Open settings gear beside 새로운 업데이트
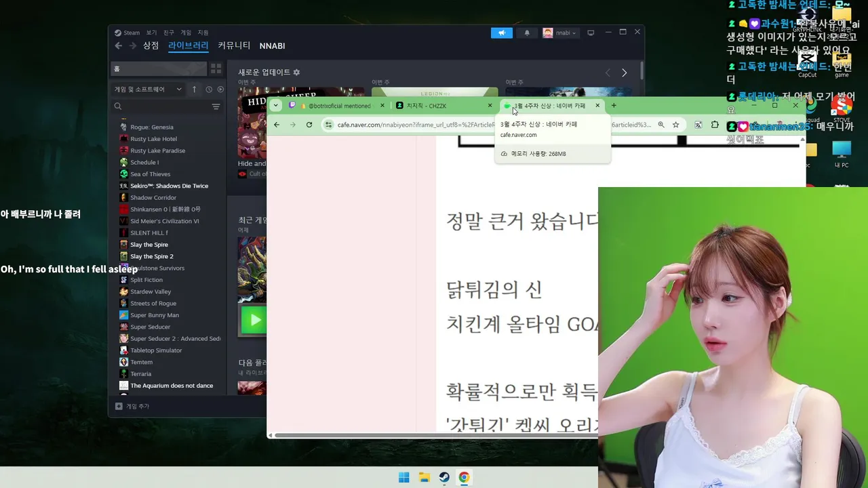 [x=296, y=72]
